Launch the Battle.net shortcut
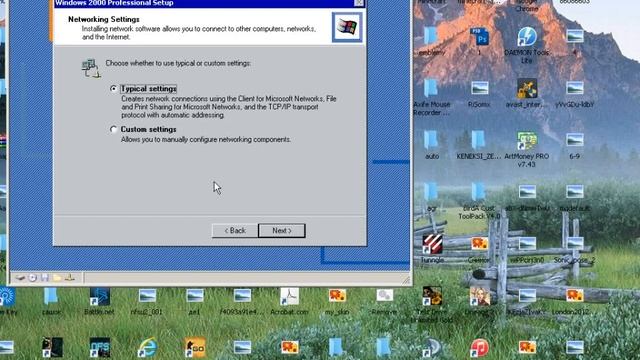 coord(100,296)
